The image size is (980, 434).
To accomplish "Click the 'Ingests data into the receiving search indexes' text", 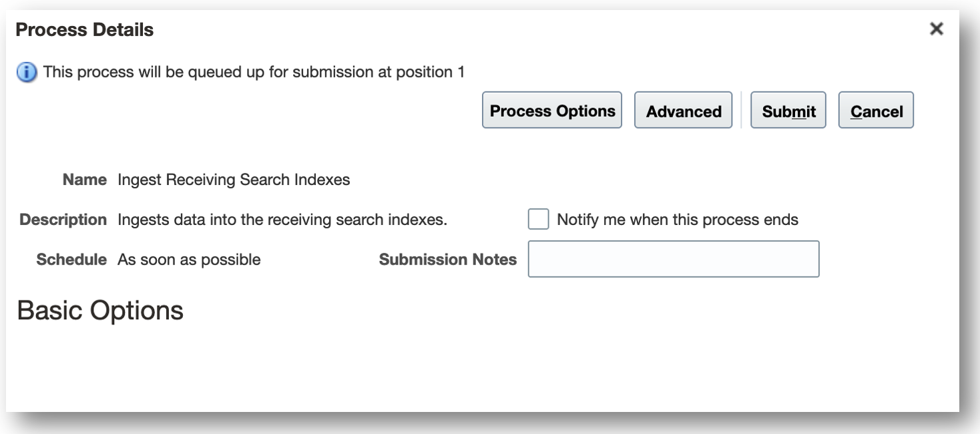I will [282, 220].
